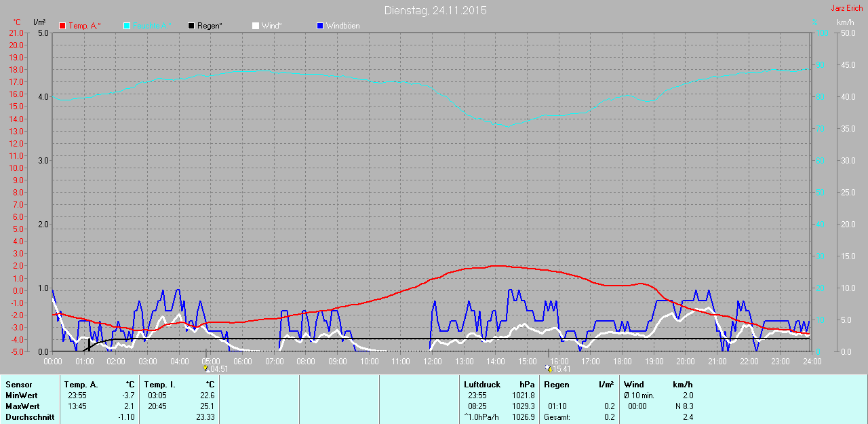The width and height of the screenshot is (868, 424).
Task: Click the cyan Feuchte A. legend square
Action: 127,26
